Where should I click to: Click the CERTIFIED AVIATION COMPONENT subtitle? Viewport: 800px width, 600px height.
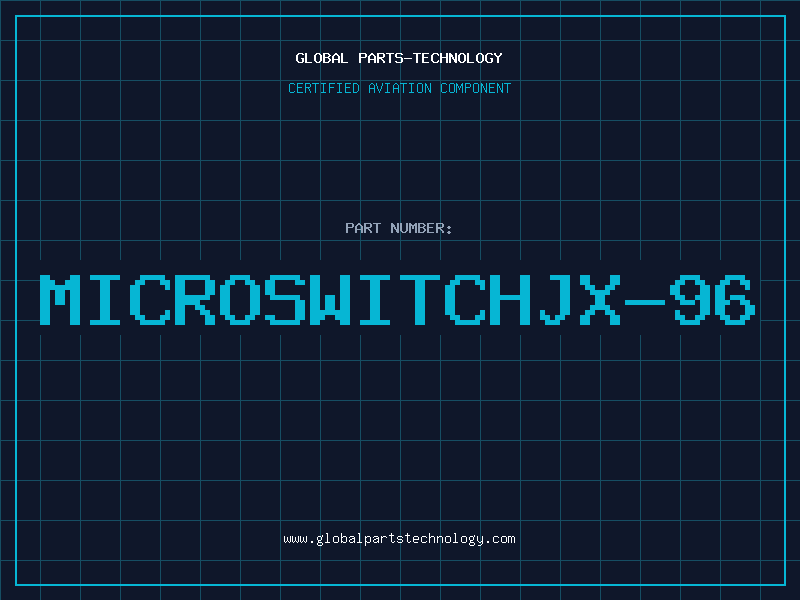399,88
